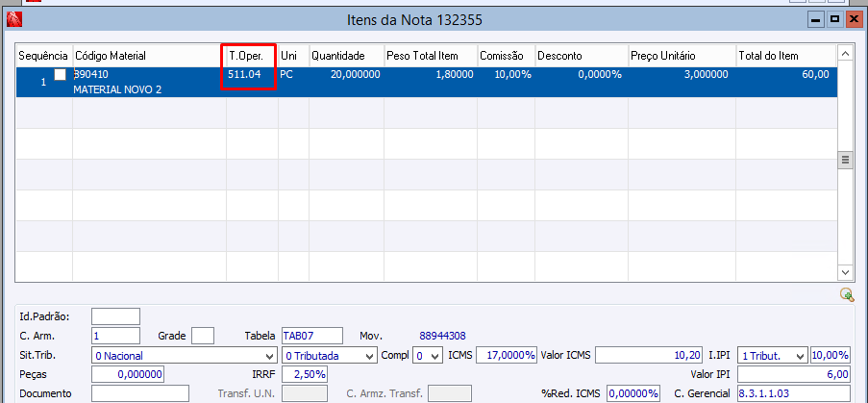Minimize the Itens da Nota window
Image resolution: width=868 pixels, height=403 pixels.
[815, 20]
